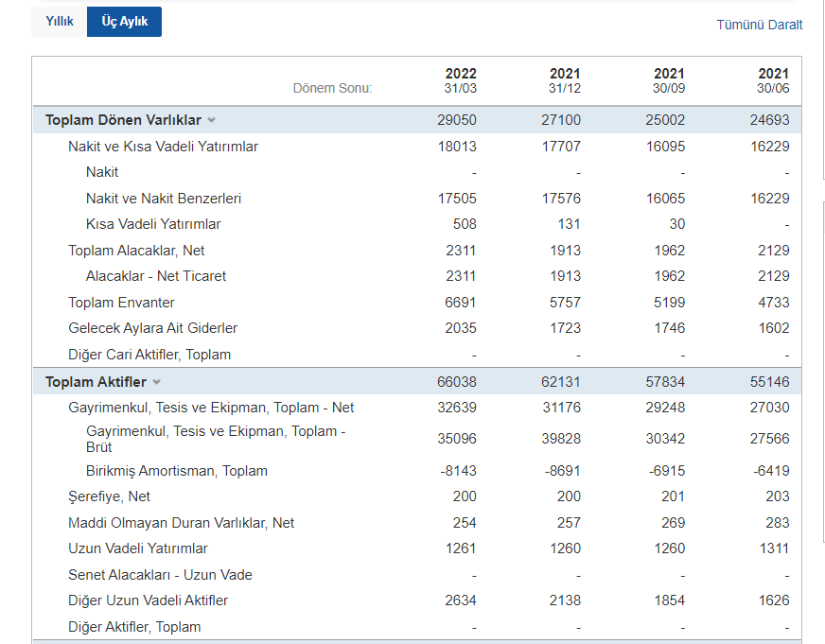825x644 pixels.
Task: Collapse the Toplam Dönen Varlıklar arrow
Action: tap(212, 120)
